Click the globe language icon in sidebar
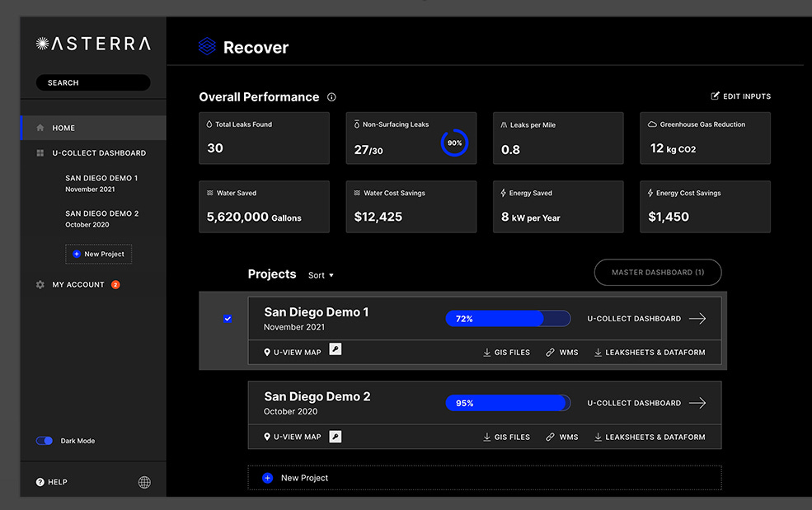The height and width of the screenshot is (510, 812). coord(144,482)
